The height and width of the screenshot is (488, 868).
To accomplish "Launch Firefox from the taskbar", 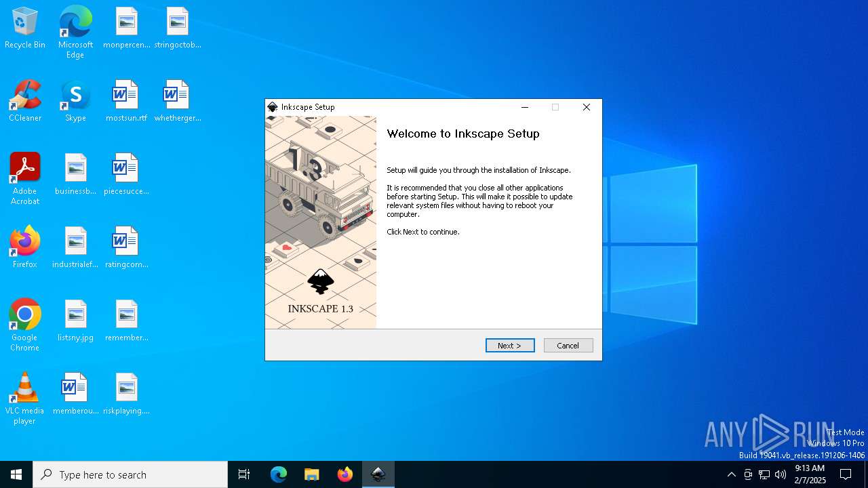I will pos(344,474).
